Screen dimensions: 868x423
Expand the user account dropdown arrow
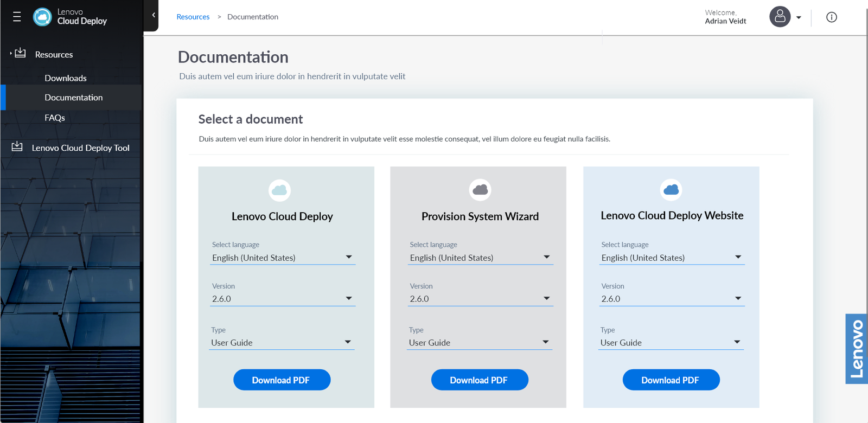coord(799,18)
